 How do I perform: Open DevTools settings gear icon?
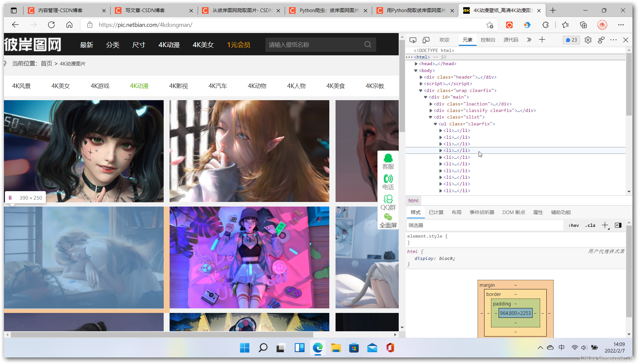(x=588, y=40)
